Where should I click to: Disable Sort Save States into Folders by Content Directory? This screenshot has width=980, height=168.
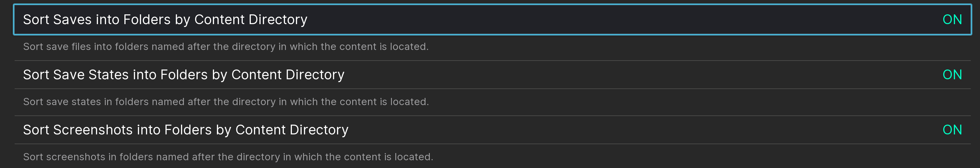tap(952, 74)
